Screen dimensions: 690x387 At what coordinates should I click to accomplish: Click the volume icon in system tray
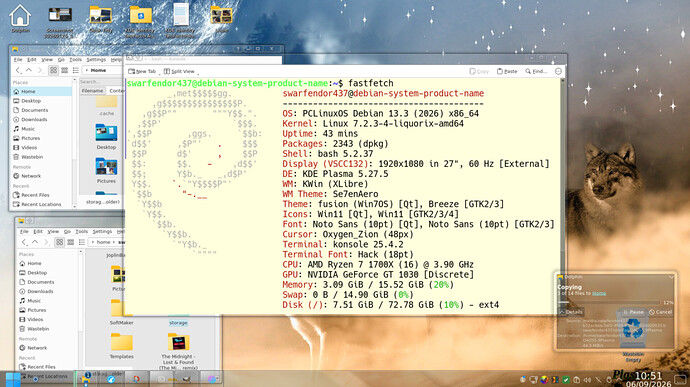(587, 380)
